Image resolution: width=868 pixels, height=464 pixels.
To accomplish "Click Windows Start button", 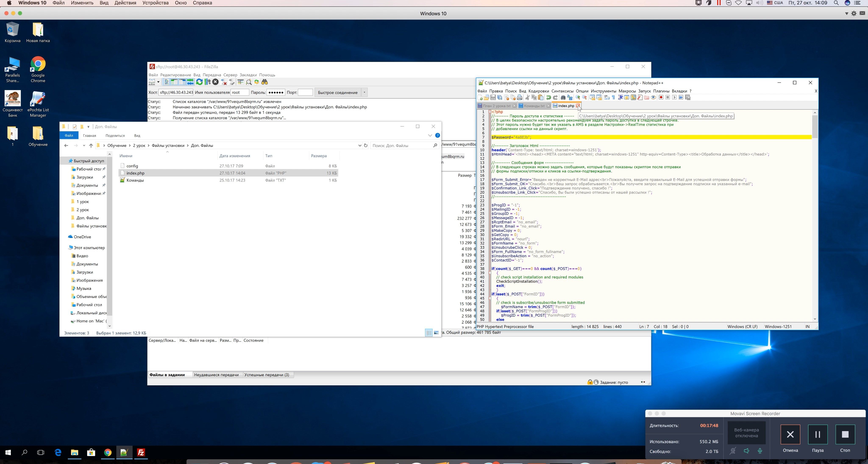I will tap(8, 453).
